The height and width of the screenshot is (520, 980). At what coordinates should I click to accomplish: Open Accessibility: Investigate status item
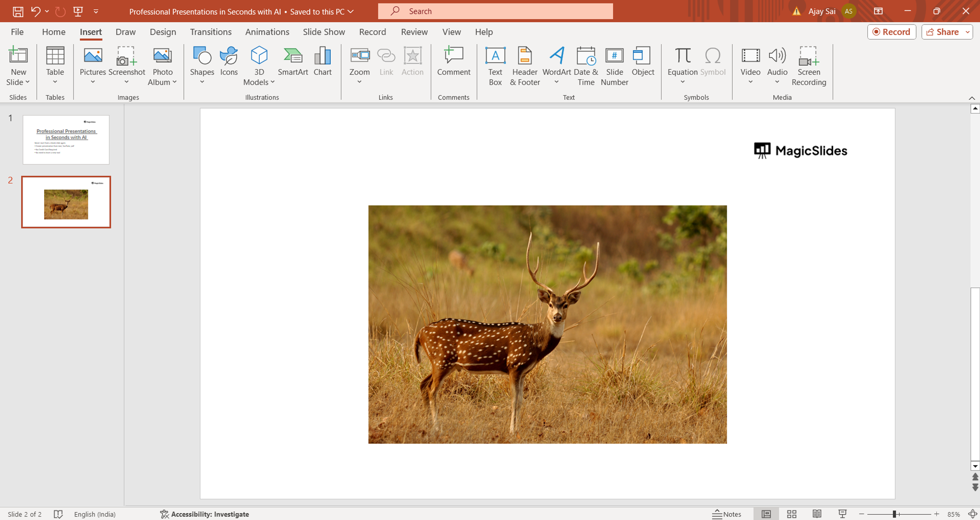pyautogui.click(x=204, y=514)
